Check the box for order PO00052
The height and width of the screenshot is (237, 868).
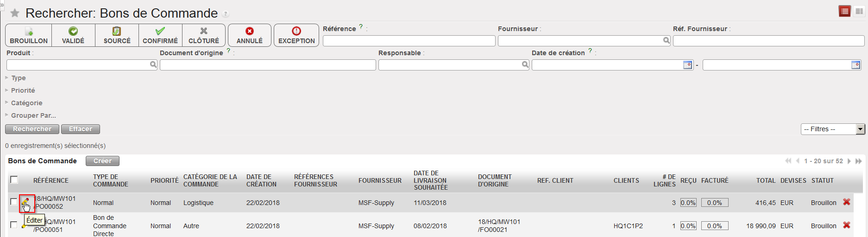[14, 202]
